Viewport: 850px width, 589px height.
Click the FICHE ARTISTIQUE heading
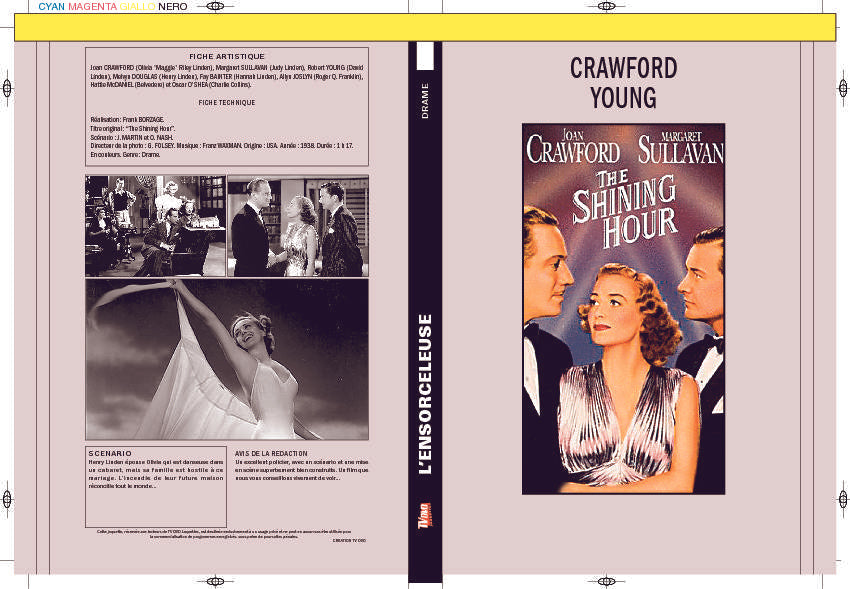tap(227, 56)
